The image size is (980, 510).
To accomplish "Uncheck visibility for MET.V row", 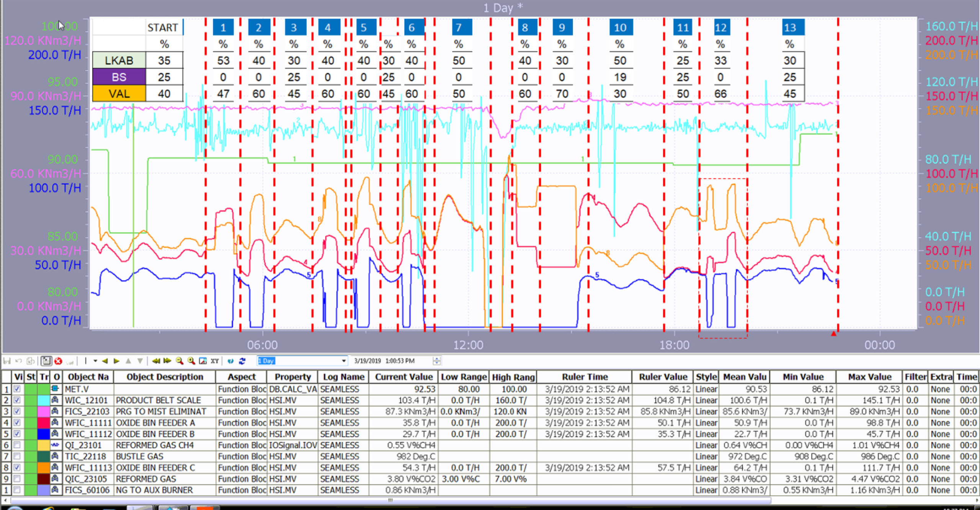I will 17,389.
